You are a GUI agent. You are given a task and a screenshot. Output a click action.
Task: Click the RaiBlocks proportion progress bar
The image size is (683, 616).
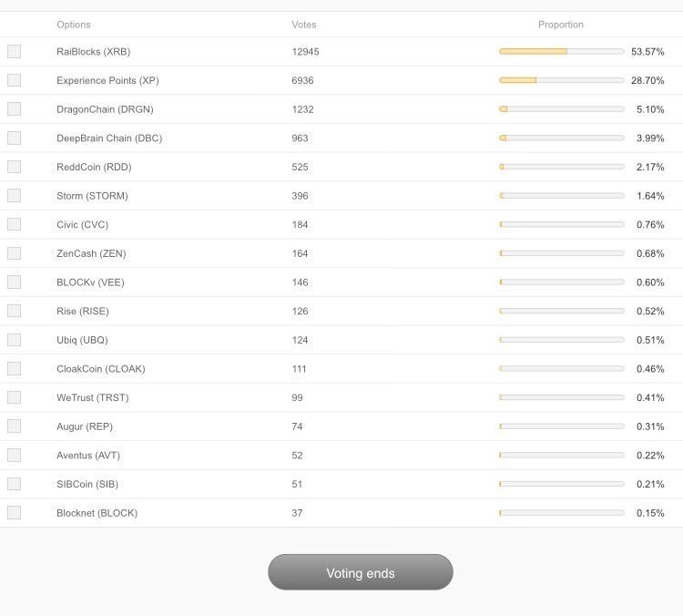coord(561,52)
